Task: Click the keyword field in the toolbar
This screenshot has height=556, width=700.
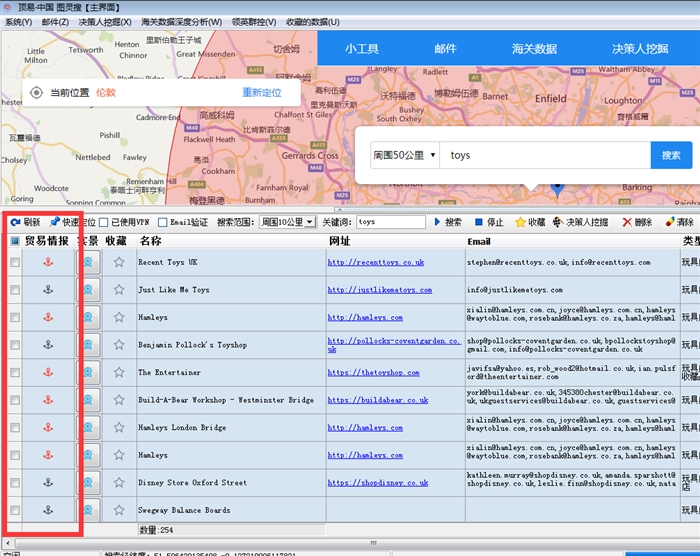Action: tap(391, 222)
